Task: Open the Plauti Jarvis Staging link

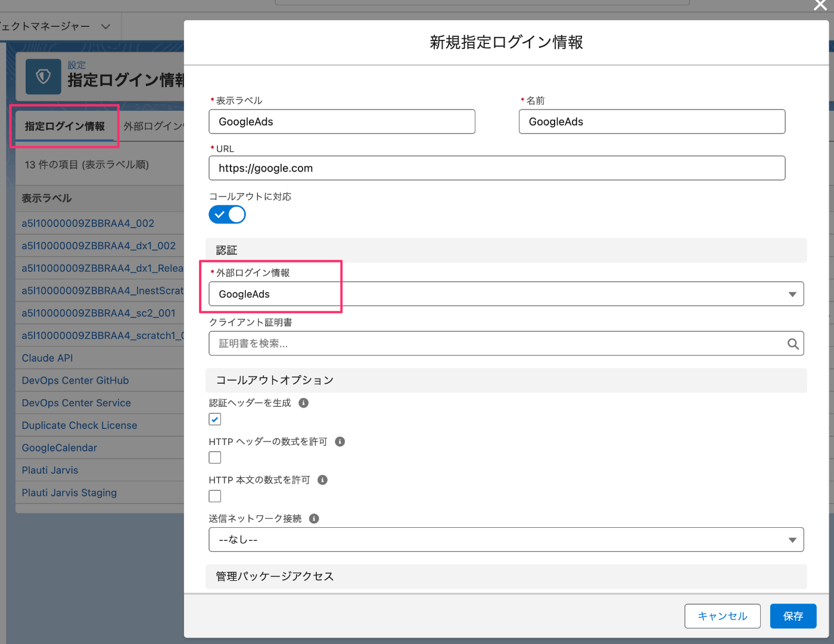Action: click(70, 493)
